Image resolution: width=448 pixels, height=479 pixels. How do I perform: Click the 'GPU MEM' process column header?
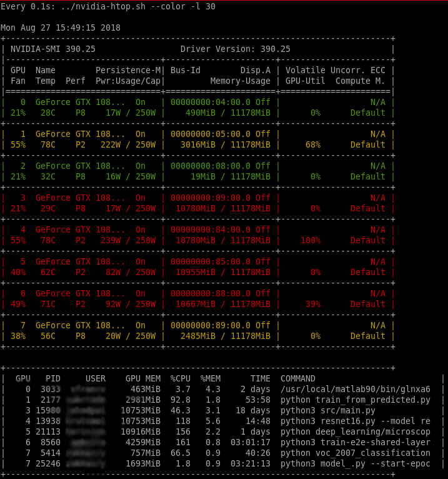click(x=143, y=379)
